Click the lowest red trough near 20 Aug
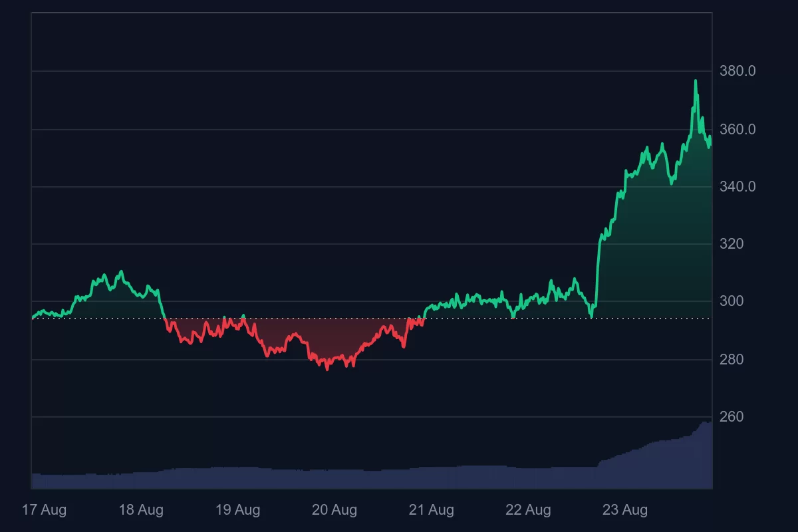This screenshot has height=532, width=798. tap(327, 368)
